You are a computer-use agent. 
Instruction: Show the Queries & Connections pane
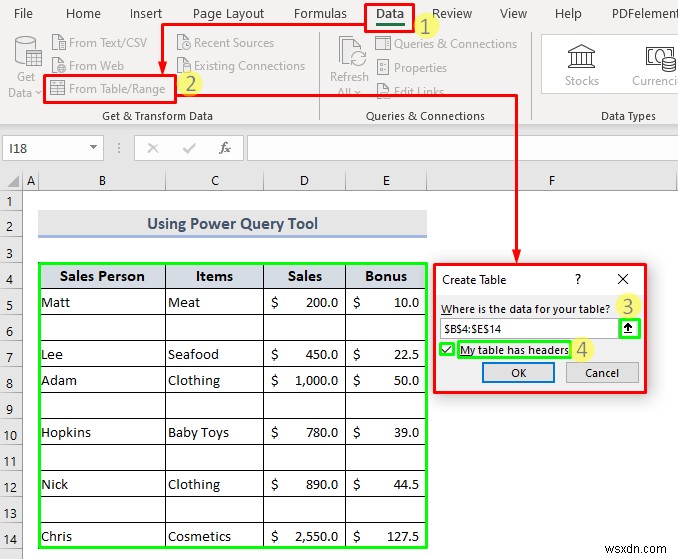click(446, 44)
